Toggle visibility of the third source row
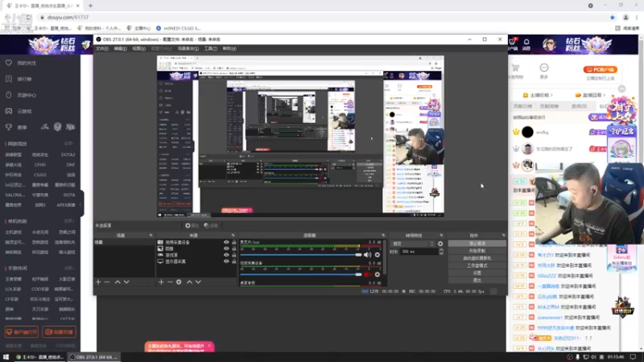Viewport: 644px width, 362px height. tap(226, 255)
